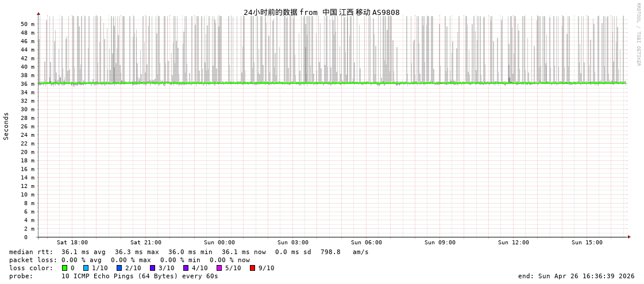Click the Sun 00:00 time label
The width and height of the screenshot is (644, 284).
coord(219,243)
